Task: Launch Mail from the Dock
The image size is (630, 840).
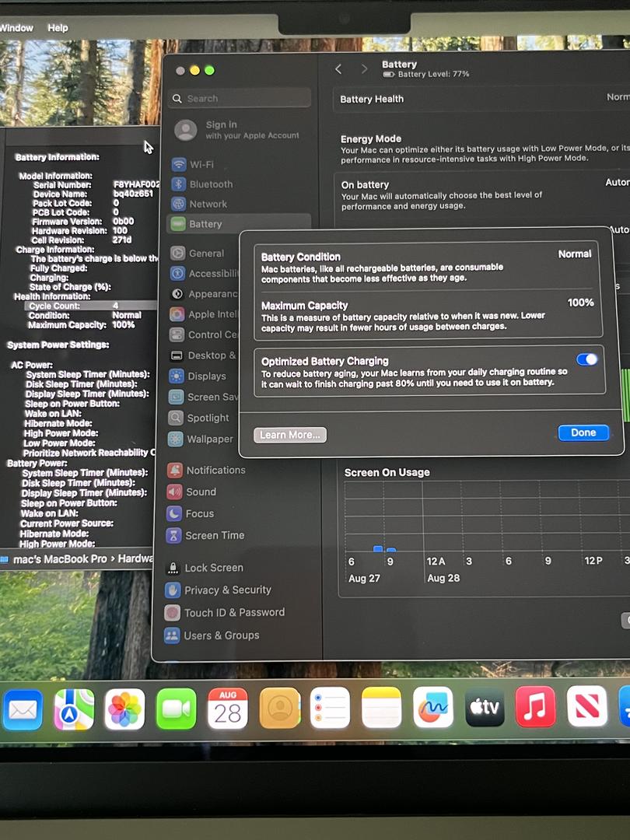Action: (23, 710)
